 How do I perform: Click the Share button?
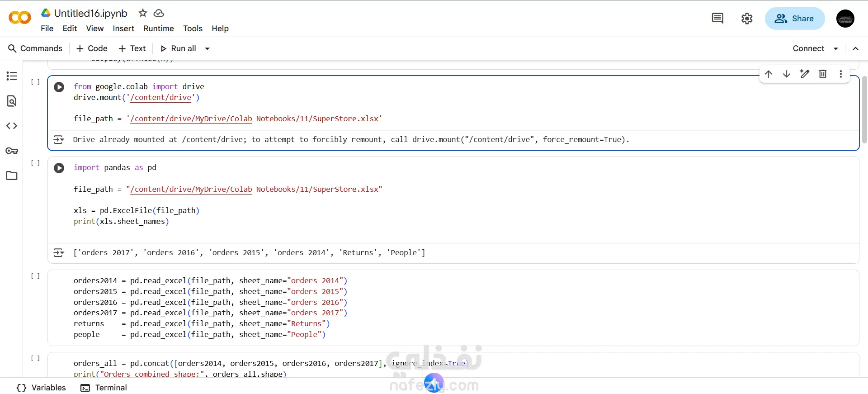794,19
